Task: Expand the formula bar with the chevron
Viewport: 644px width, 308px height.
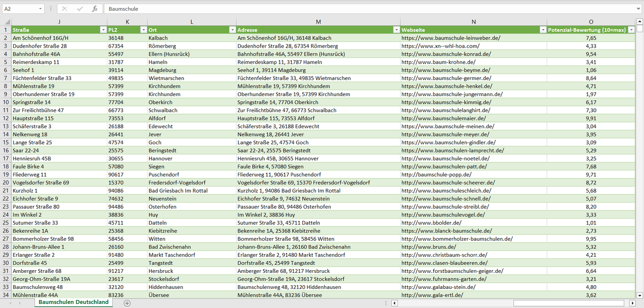Action: pyautogui.click(x=639, y=9)
